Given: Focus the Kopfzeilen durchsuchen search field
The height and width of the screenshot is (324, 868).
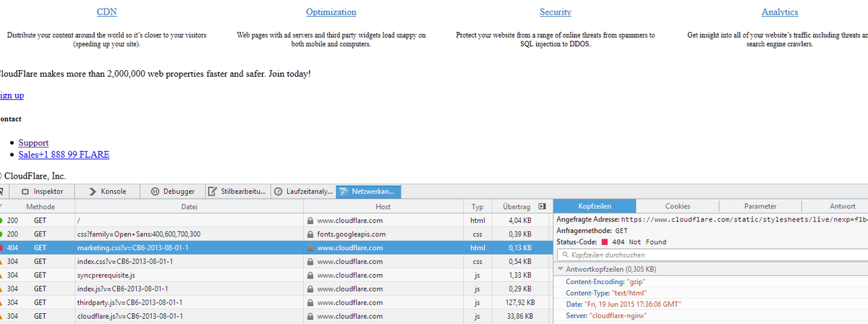Looking at the screenshot, I should tap(712, 255).
